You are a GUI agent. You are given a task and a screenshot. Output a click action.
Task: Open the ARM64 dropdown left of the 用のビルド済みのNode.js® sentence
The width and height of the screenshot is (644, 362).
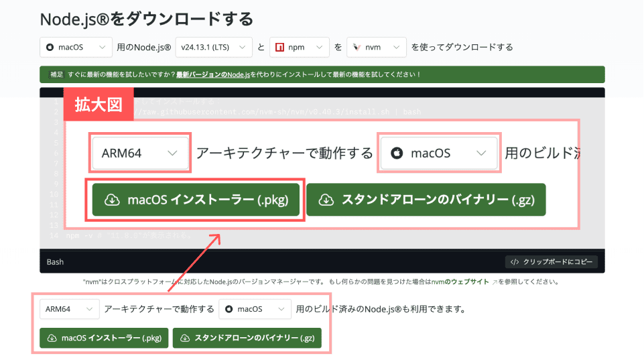click(x=70, y=309)
